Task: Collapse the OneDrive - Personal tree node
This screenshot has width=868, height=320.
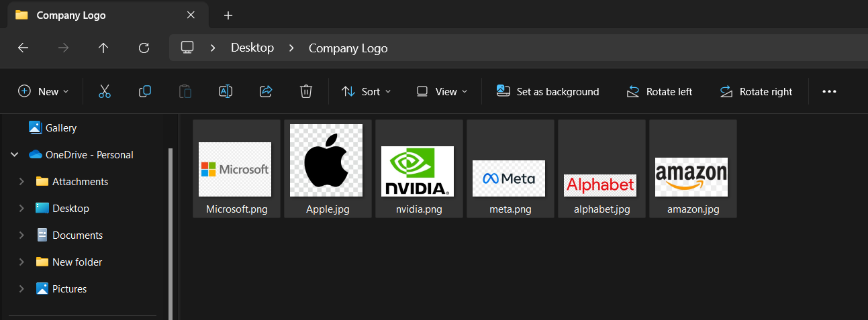Action: click(x=15, y=155)
